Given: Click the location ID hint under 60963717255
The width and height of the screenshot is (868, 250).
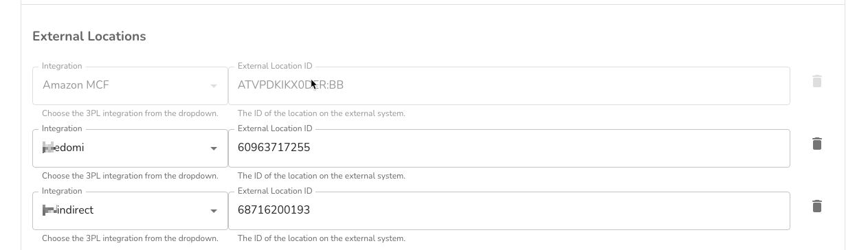Looking at the screenshot, I should [x=322, y=176].
